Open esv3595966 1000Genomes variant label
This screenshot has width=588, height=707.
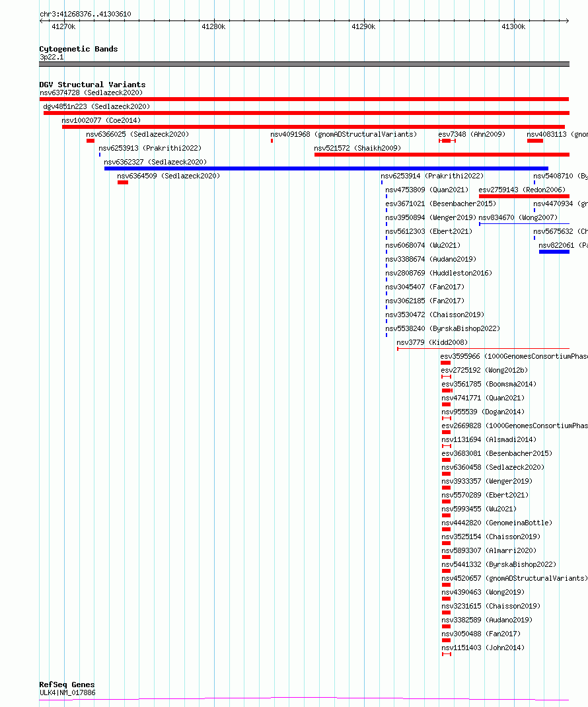pyautogui.click(x=514, y=357)
